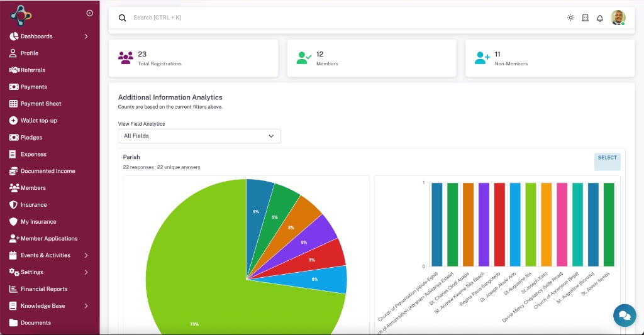Screen dimensions: 644x335
Task: Click the app logo in the sidebar
Action: click(21, 16)
